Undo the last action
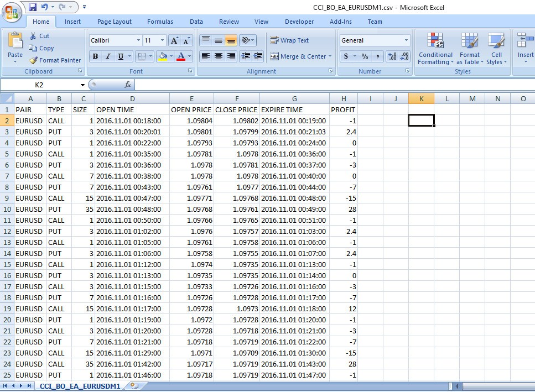 [44, 7]
